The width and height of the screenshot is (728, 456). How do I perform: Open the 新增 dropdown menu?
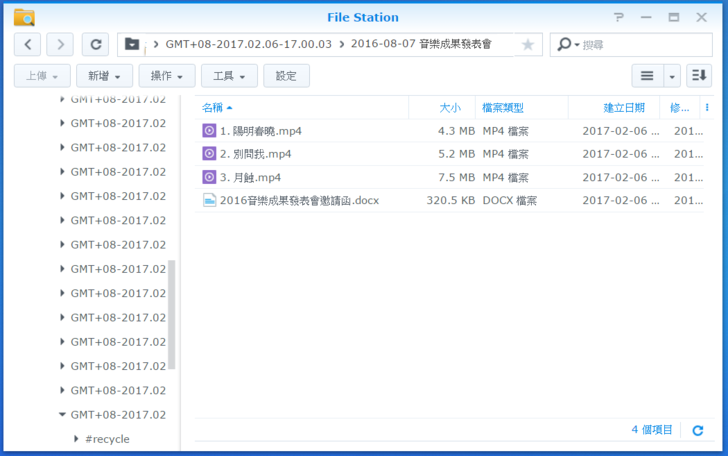pyautogui.click(x=105, y=76)
